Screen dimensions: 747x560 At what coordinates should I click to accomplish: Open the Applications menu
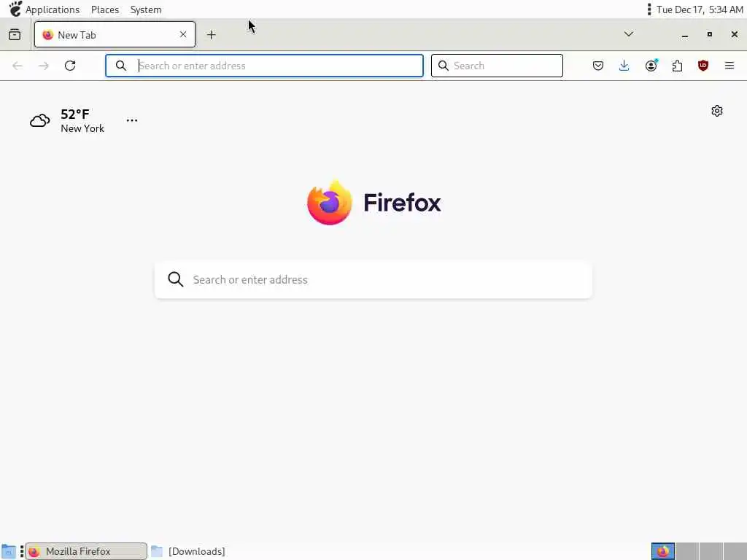point(53,9)
